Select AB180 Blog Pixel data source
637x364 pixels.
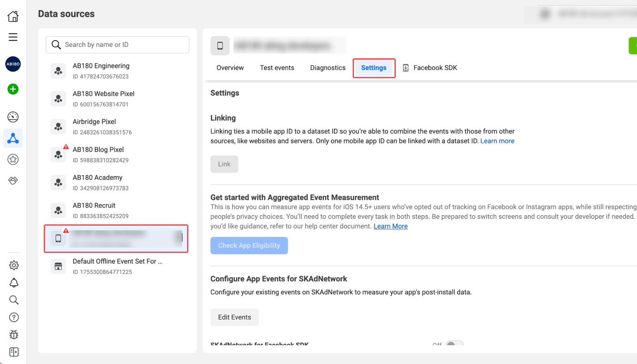(x=117, y=155)
